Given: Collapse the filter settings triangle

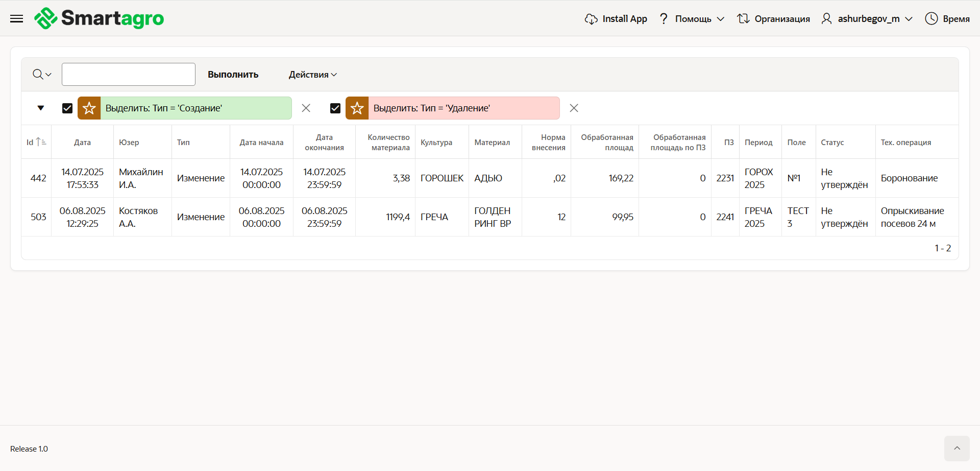Looking at the screenshot, I should 41,108.
